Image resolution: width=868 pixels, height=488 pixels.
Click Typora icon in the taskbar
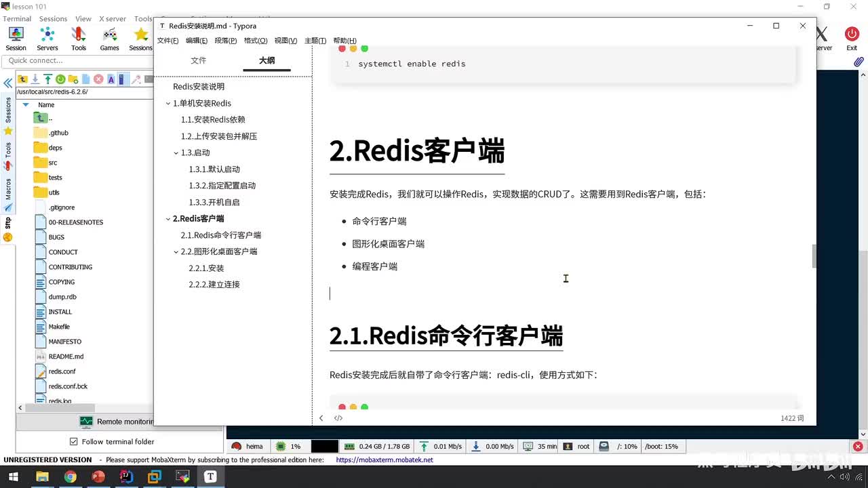pyautogui.click(x=210, y=476)
